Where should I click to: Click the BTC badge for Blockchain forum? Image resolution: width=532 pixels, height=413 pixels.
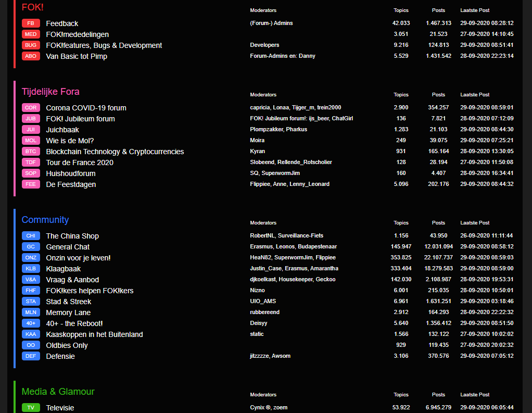pyautogui.click(x=31, y=152)
